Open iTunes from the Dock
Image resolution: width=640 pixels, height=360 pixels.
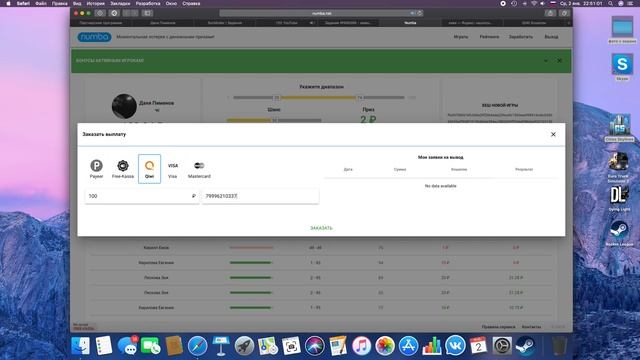[x=361, y=346]
